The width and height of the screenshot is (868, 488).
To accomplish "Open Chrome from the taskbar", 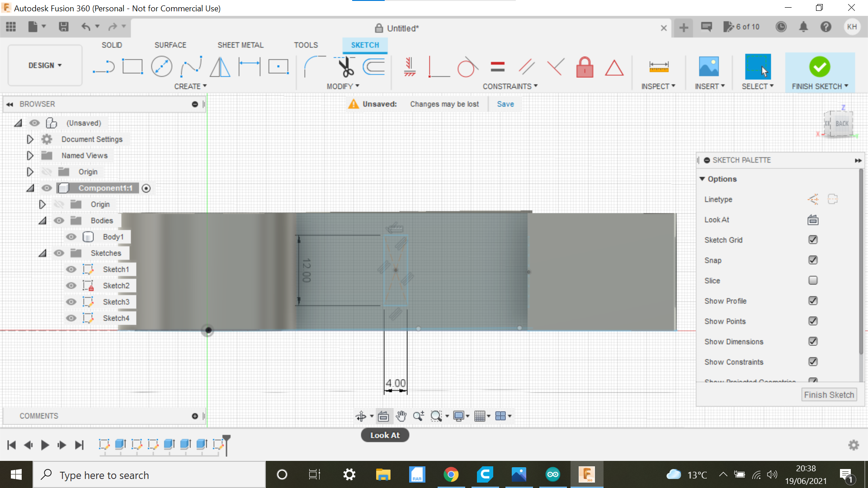I will coord(451,474).
